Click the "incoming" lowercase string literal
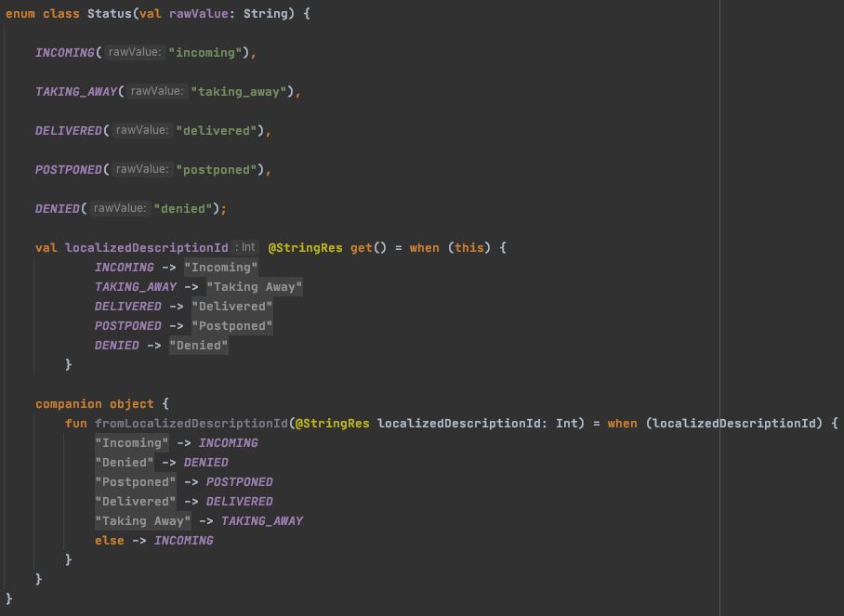Image resolution: width=844 pixels, height=616 pixels. point(205,53)
